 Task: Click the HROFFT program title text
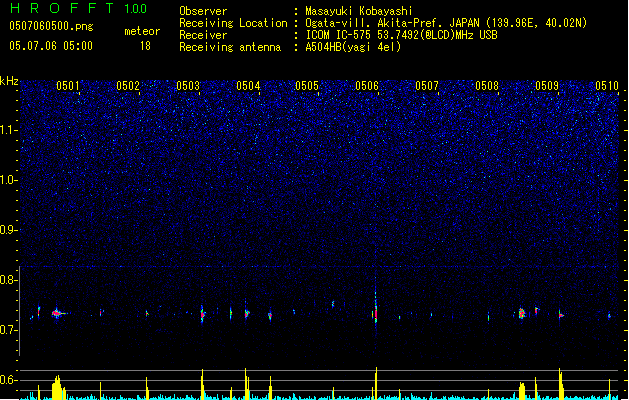62,8
